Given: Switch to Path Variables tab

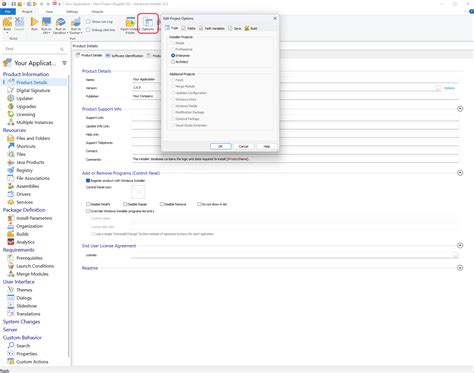Looking at the screenshot, I should (x=212, y=28).
